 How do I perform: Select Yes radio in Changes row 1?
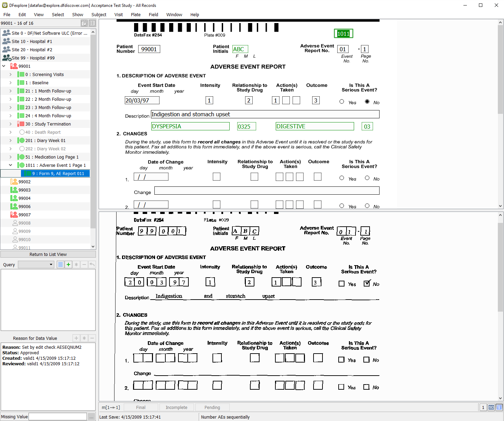[x=342, y=178]
